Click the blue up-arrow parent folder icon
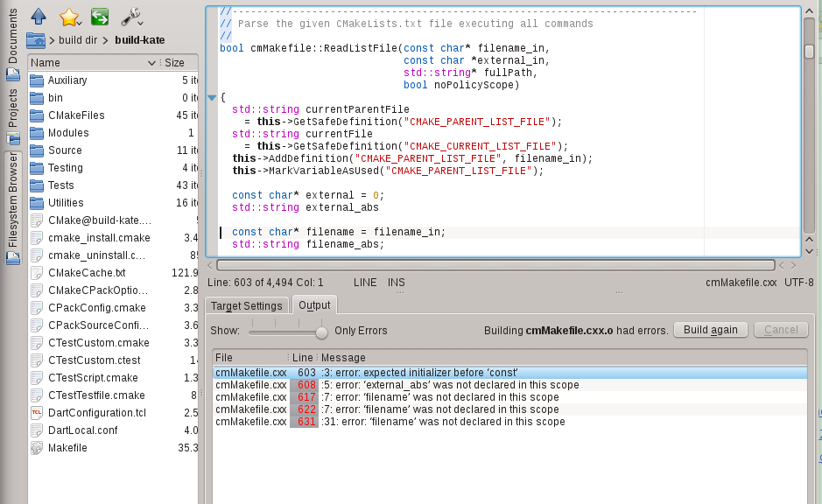Viewport: 822px width, 504px height. point(38,16)
